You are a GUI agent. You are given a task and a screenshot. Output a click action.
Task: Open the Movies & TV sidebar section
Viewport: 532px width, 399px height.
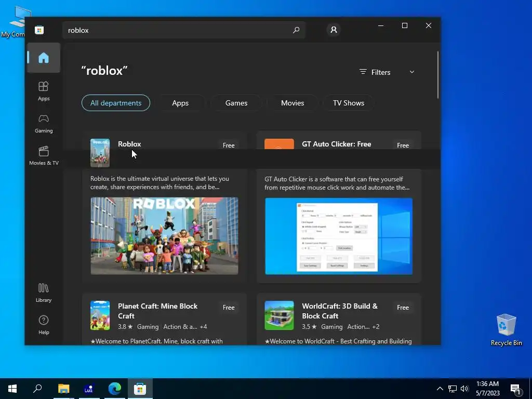tap(44, 155)
